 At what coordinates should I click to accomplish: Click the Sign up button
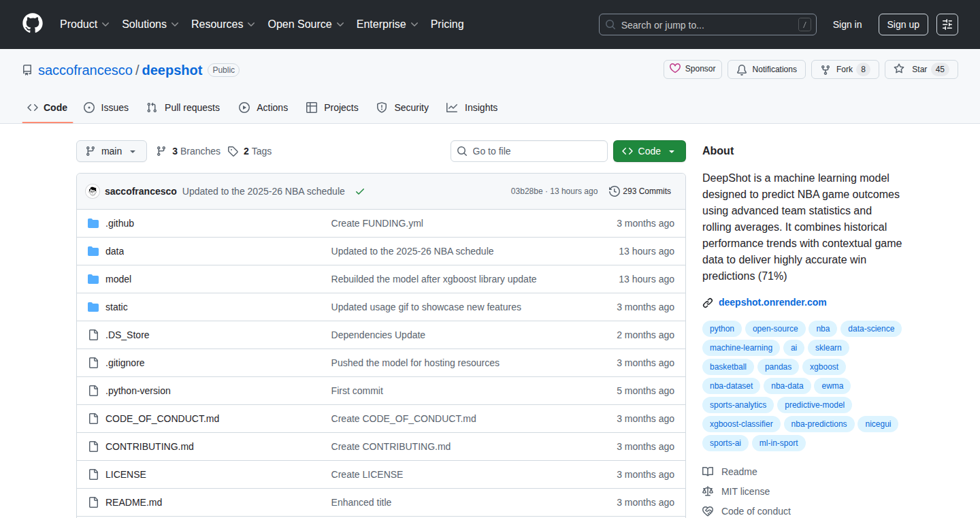click(x=903, y=25)
